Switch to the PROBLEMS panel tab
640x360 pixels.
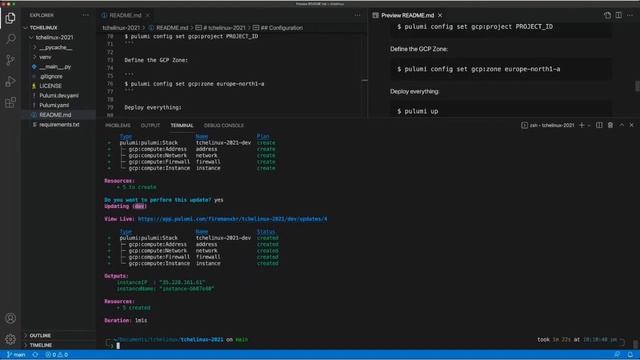[118, 125]
